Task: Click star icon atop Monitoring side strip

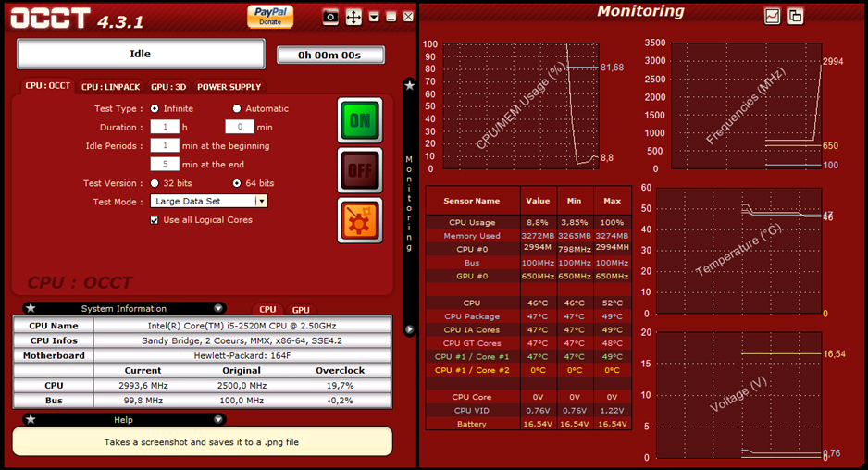Action: tap(410, 85)
